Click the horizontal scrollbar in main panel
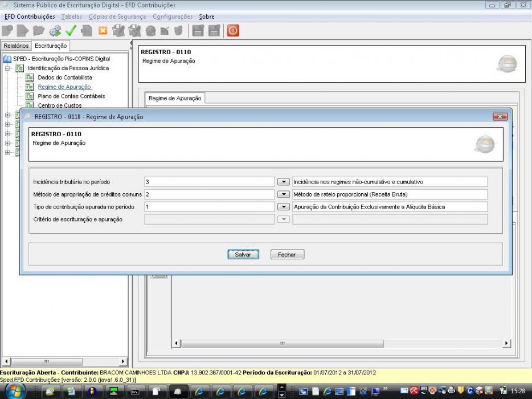Image resolution: width=532 pixels, height=399 pixels. pos(341,343)
